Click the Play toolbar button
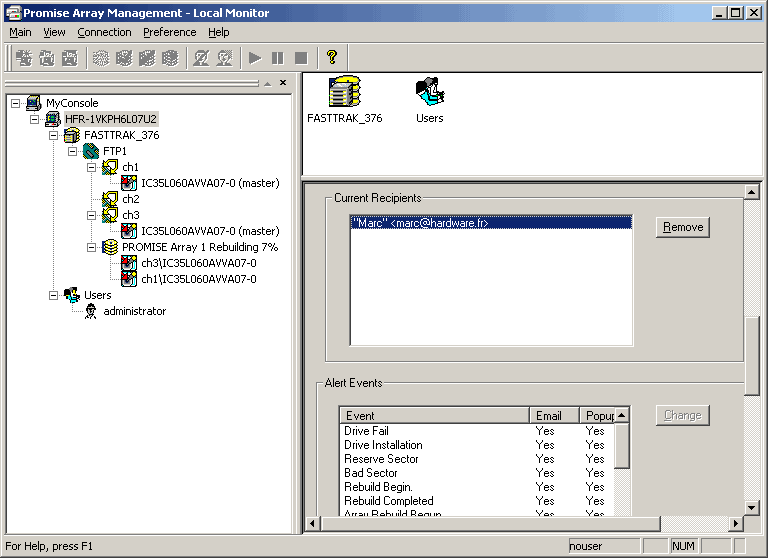 click(x=255, y=58)
